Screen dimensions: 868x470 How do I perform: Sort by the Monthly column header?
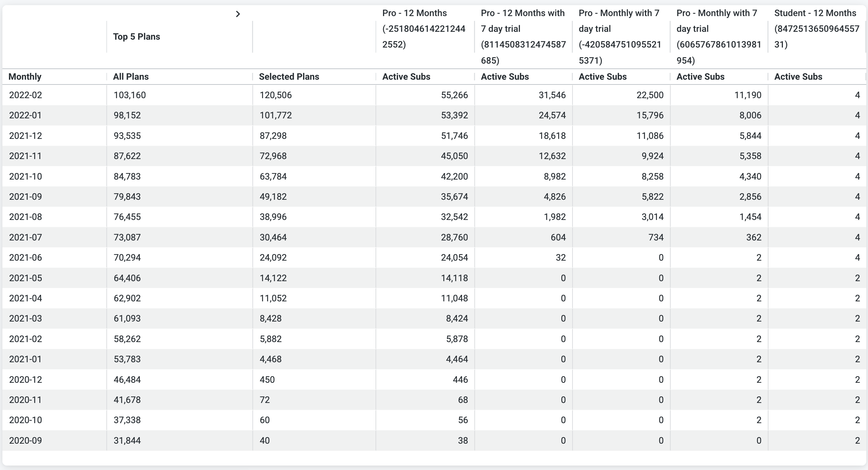tap(25, 77)
